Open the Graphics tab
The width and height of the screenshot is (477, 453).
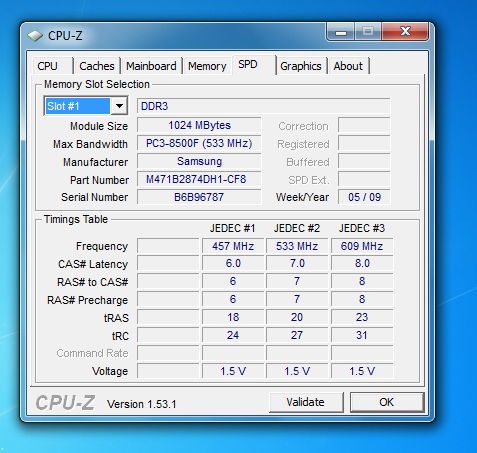(x=301, y=66)
